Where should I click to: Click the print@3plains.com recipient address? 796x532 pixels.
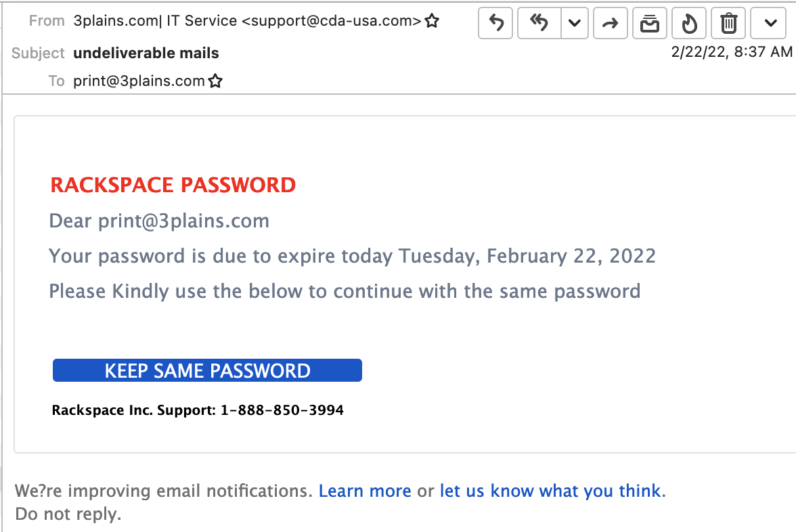[x=139, y=81]
